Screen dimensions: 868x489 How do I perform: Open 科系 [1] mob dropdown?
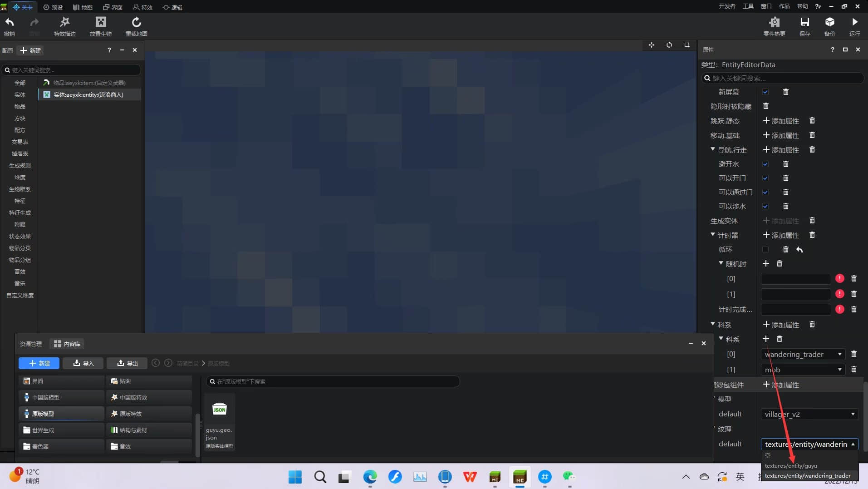803,370
